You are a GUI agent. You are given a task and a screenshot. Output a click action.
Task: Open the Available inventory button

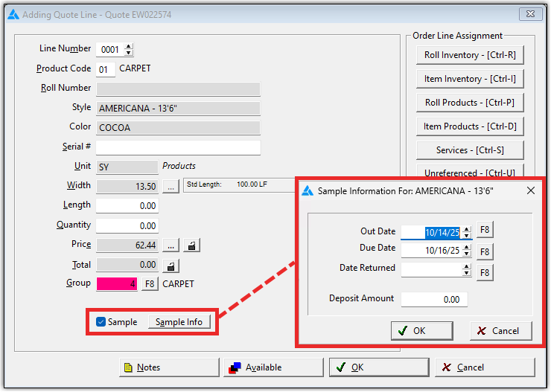273,367
